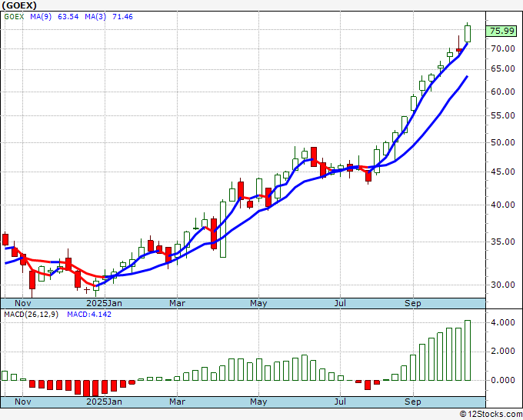The height and width of the screenshot is (420, 523).
Task: Click the 75.99 current price tag
Action: click(502, 31)
